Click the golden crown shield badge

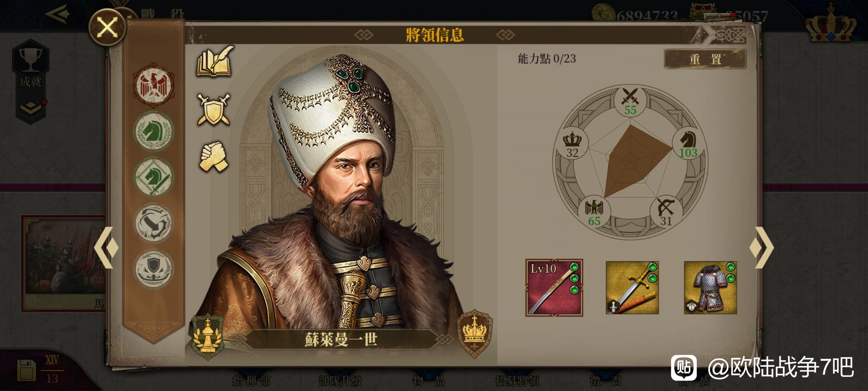(x=475, y=333)
